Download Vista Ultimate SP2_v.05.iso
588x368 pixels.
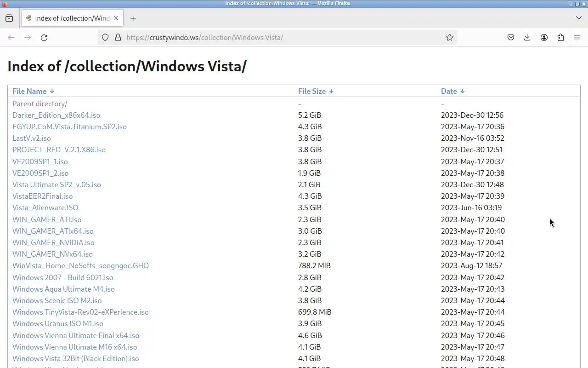coord(57,184)
